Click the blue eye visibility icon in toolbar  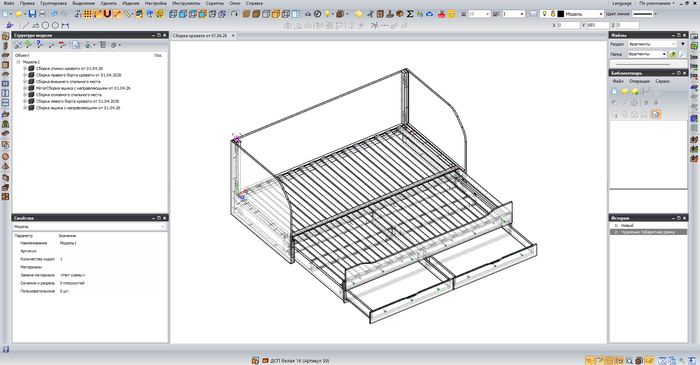click(429, 14)
